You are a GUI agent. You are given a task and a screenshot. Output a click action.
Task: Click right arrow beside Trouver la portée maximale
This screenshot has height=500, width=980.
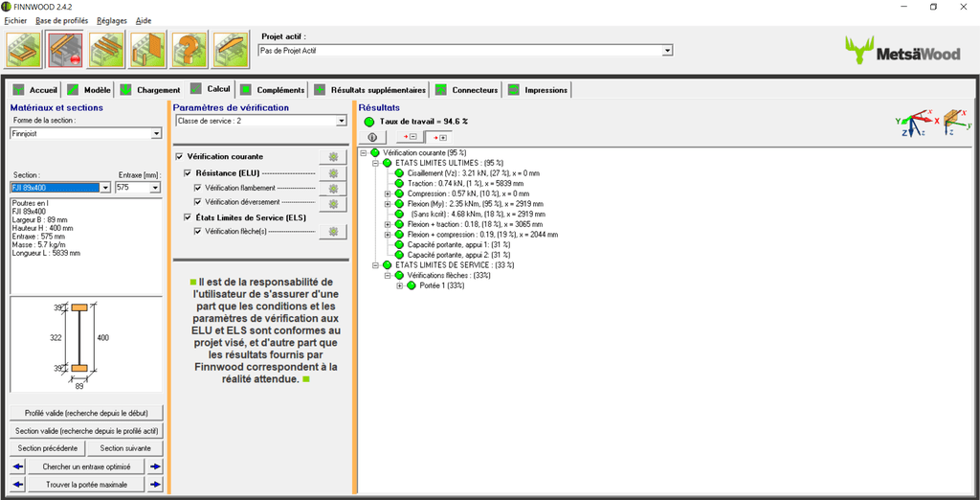(x=155, y=485)
